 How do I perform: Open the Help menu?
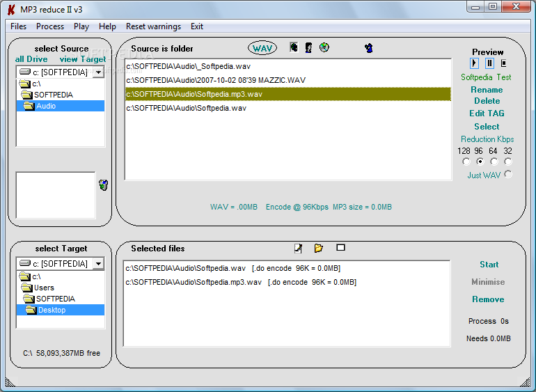pyautogui.click(x=107, y=26)
